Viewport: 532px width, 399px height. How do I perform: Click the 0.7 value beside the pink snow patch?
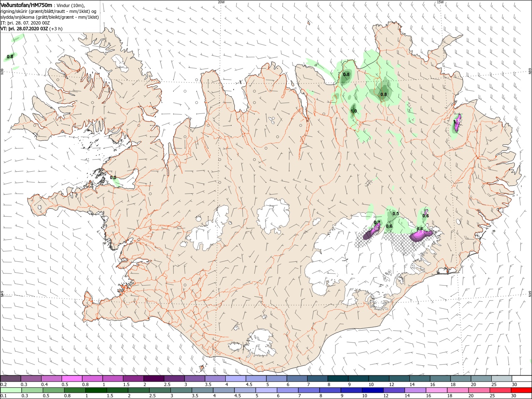[x=377, y=222]
